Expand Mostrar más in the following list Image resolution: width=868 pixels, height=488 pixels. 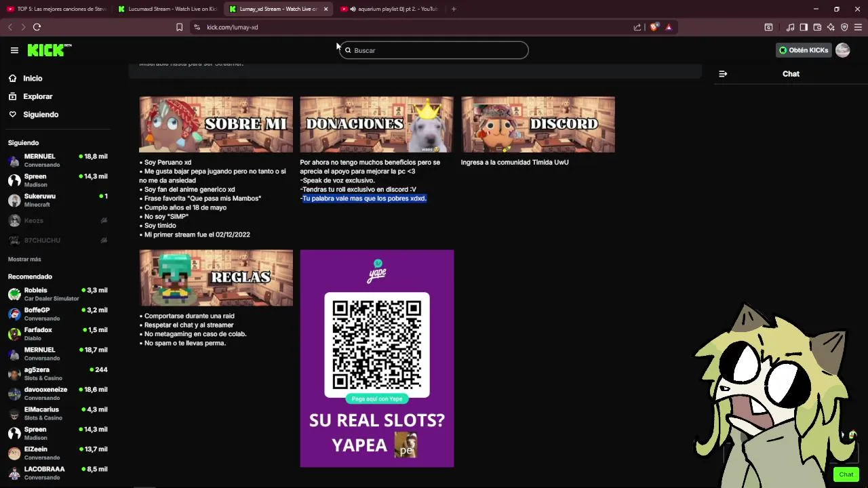coord(24,259)
